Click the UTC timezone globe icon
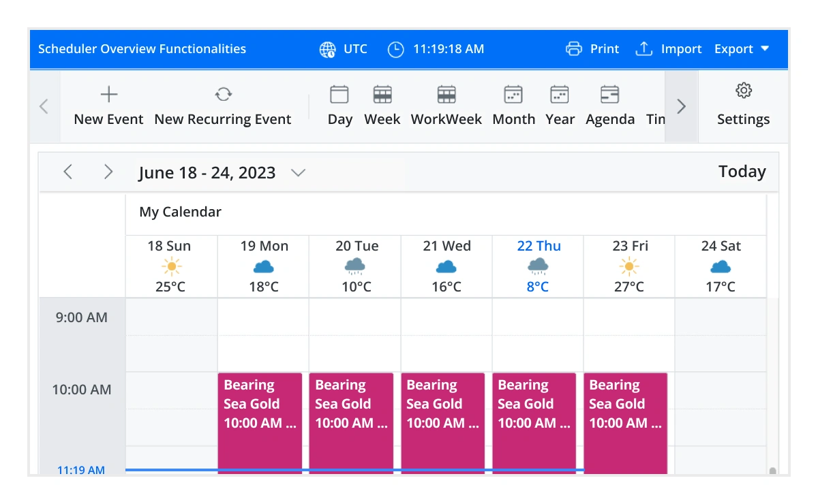818x504 pixels. [x=327, y=48]
